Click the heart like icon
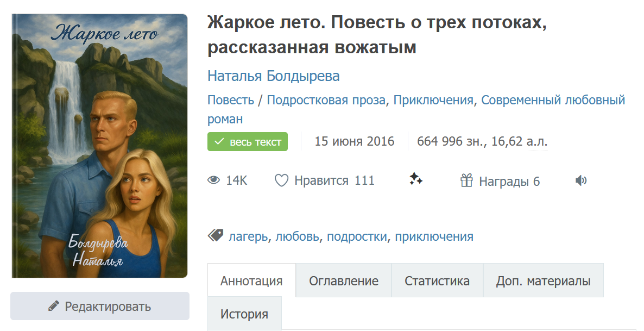 [x=281, y=180]
